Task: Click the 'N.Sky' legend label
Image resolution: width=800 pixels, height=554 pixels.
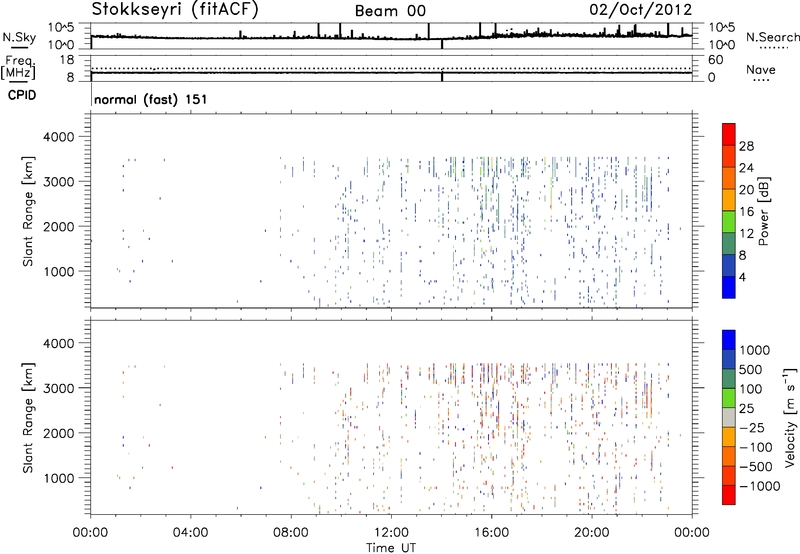Action: (19, 37)
